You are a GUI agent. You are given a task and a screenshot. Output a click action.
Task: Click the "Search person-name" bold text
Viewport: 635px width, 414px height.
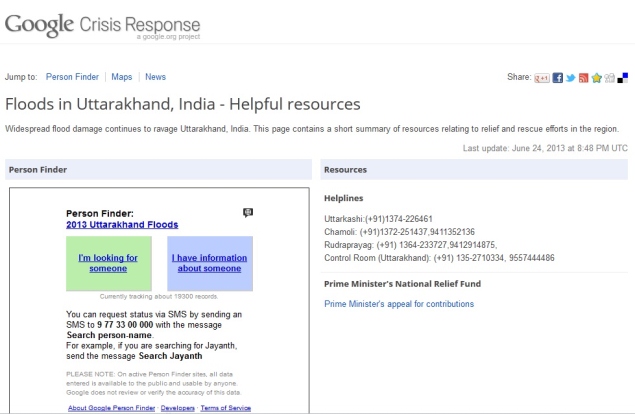(x=109, y=335)
